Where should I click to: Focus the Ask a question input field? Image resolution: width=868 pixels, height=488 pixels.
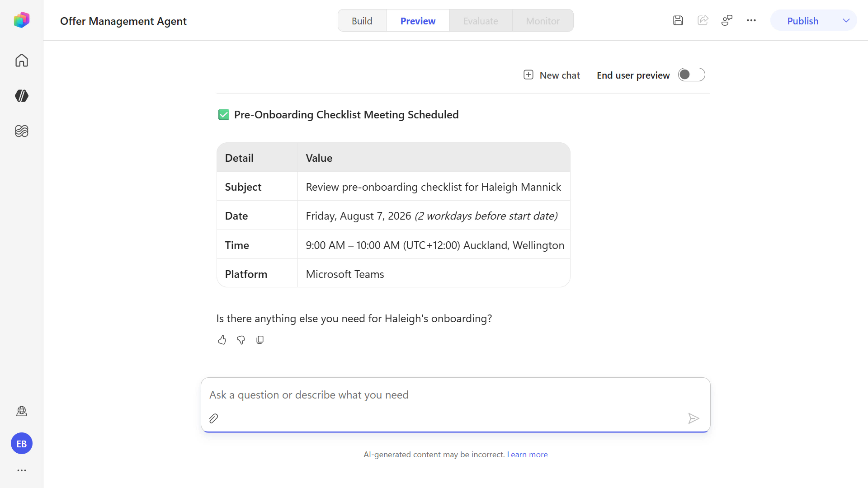pos(456,395)
